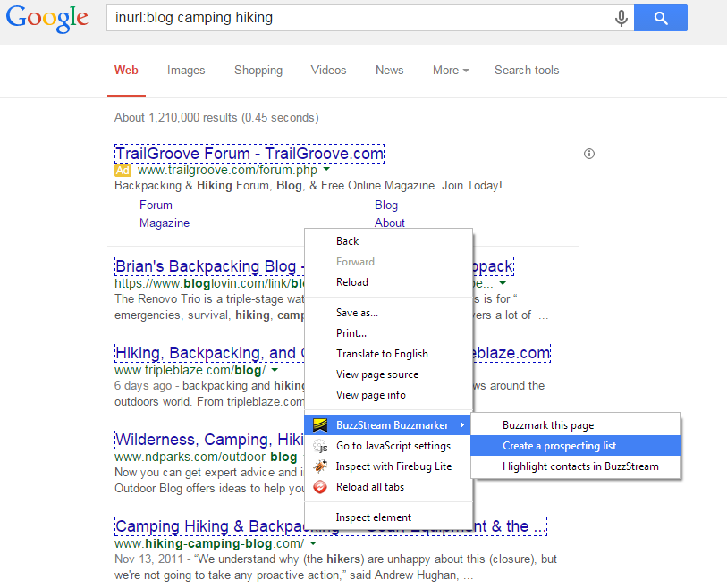Select Save as... in context menu

pyautogui.click(x=388, y=313)
